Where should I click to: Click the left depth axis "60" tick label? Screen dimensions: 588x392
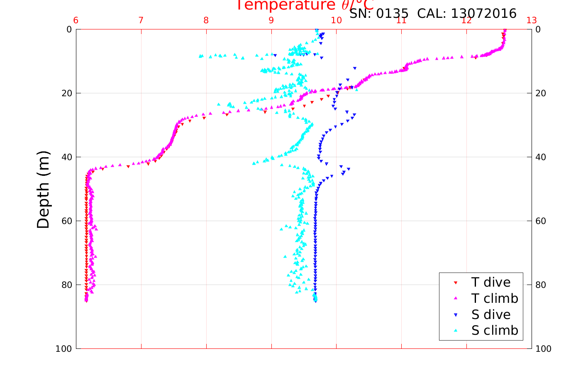[66, 221]
